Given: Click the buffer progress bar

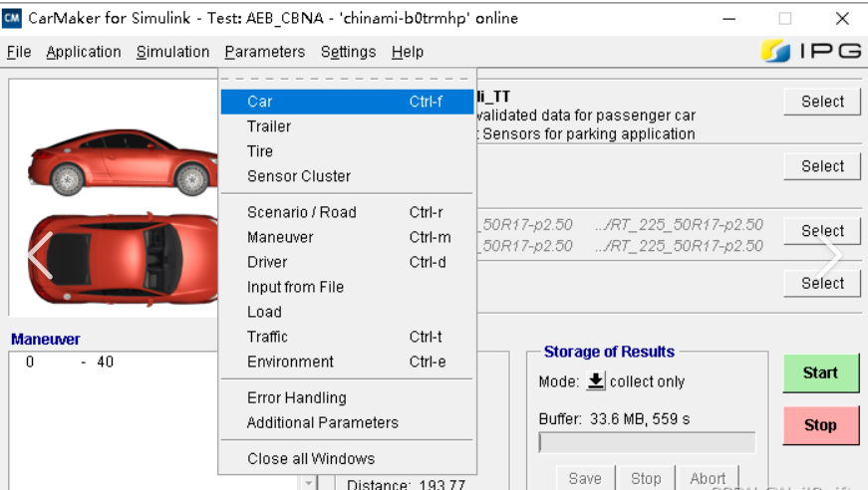Looking at the screenshot, I should tap(647, 442).
